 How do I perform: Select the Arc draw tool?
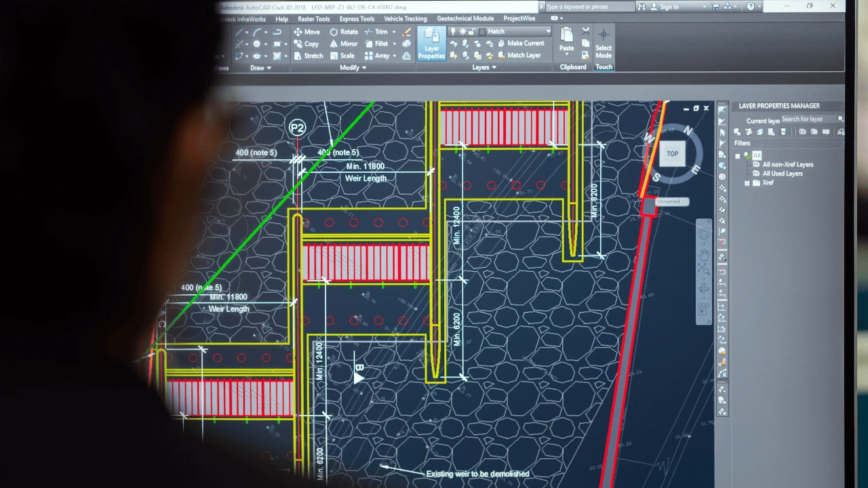[x=258, y=32]
